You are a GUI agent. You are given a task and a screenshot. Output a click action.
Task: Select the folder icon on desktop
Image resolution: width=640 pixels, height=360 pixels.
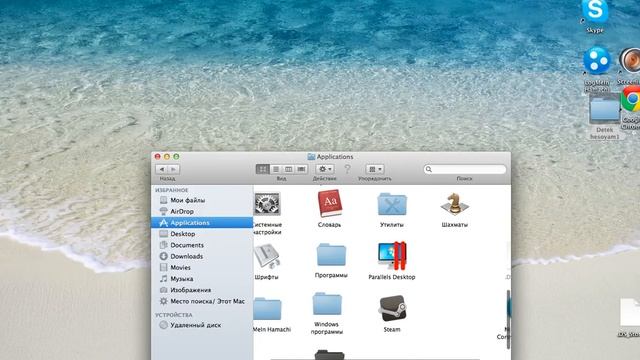click(x=604, y=109)
